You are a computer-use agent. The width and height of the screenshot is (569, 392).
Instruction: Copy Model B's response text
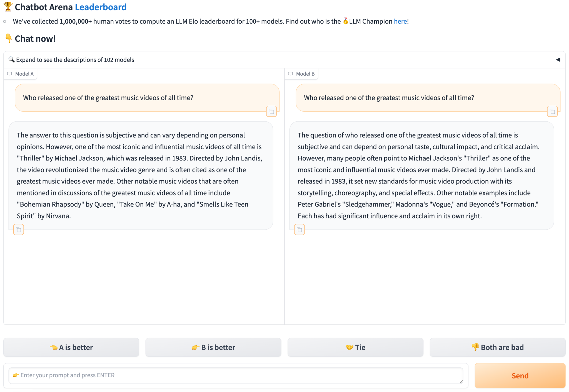(x=300, y=230)
